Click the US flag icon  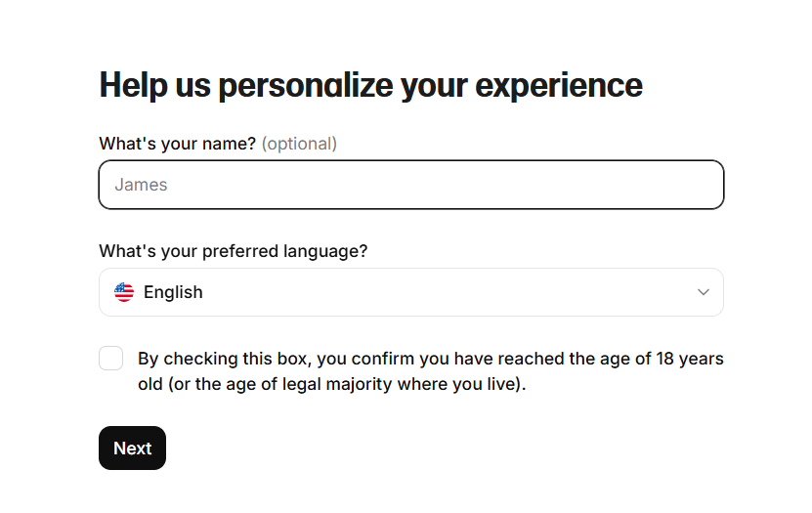tap(124, 292)
